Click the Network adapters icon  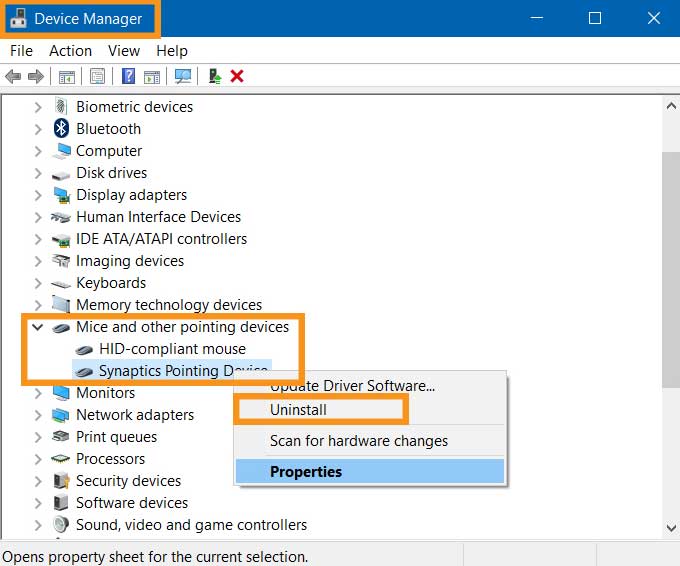61,415
